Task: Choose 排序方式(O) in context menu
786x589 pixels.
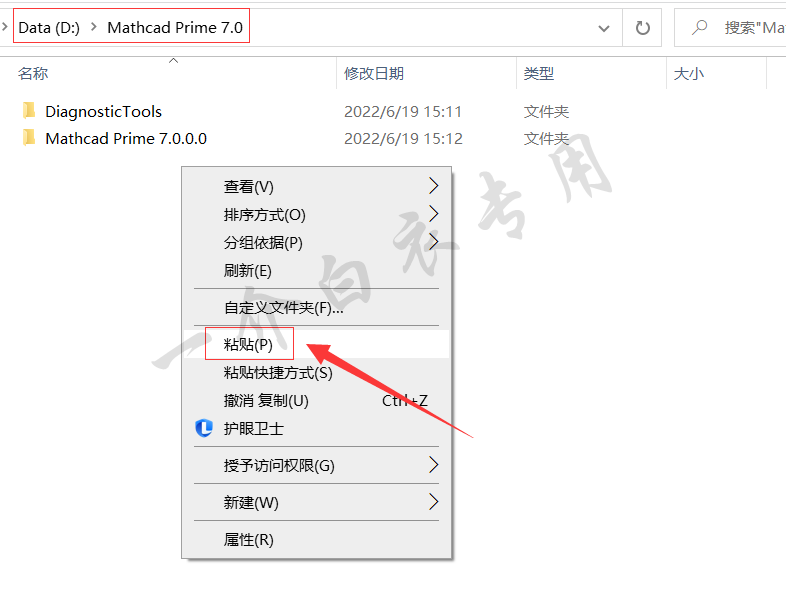Action: [x=316, y=215]
